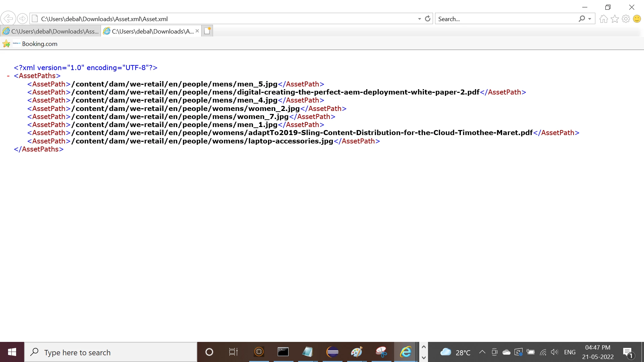Collapse the AssetPaths XML node
The image size is (644, 362).
[x=8, y=76]
